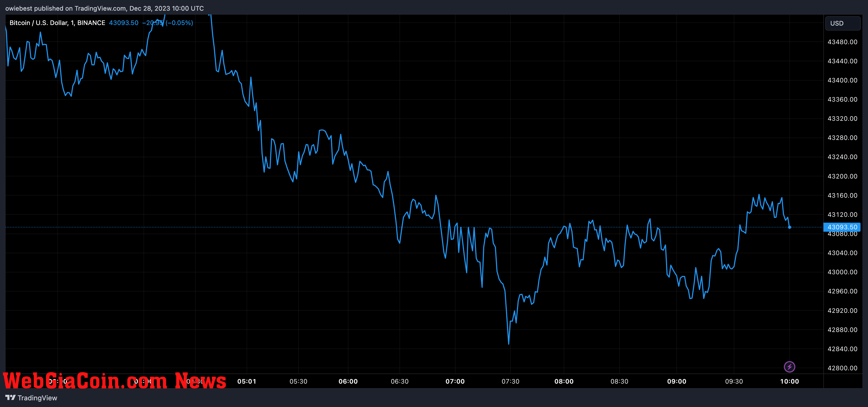Click the 09:00 time axis label
Image resolution: width=868 pixels, height=407 pixels.
point(677,381)
